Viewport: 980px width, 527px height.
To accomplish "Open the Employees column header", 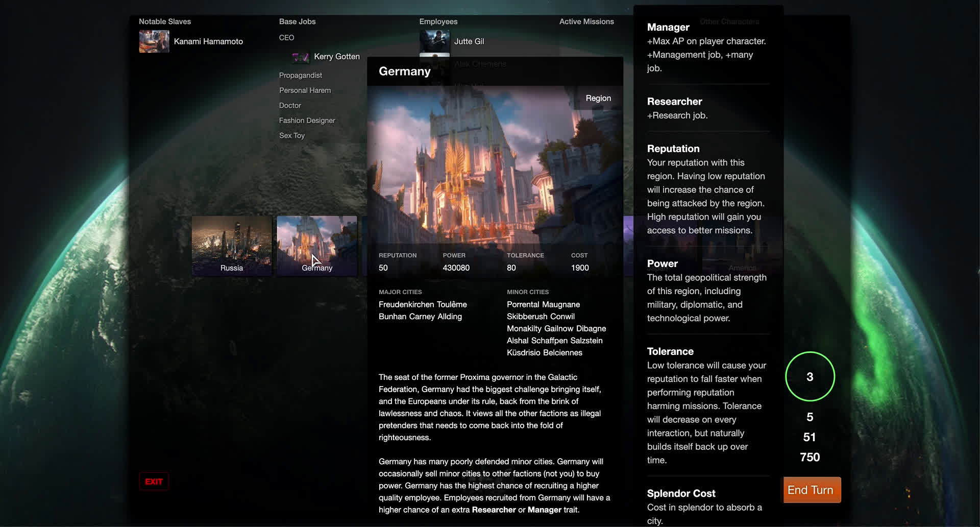I will [438, 21].
